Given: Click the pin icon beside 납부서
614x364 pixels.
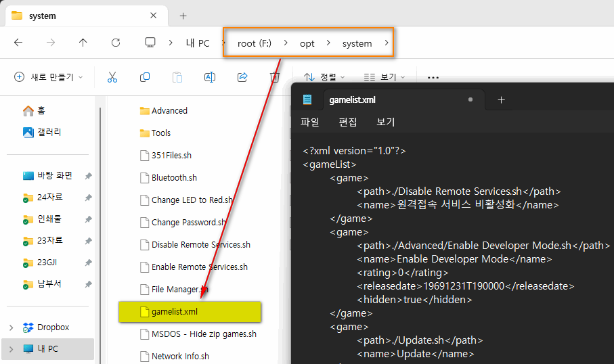Looking at the screenshot, I should (88, 284).
